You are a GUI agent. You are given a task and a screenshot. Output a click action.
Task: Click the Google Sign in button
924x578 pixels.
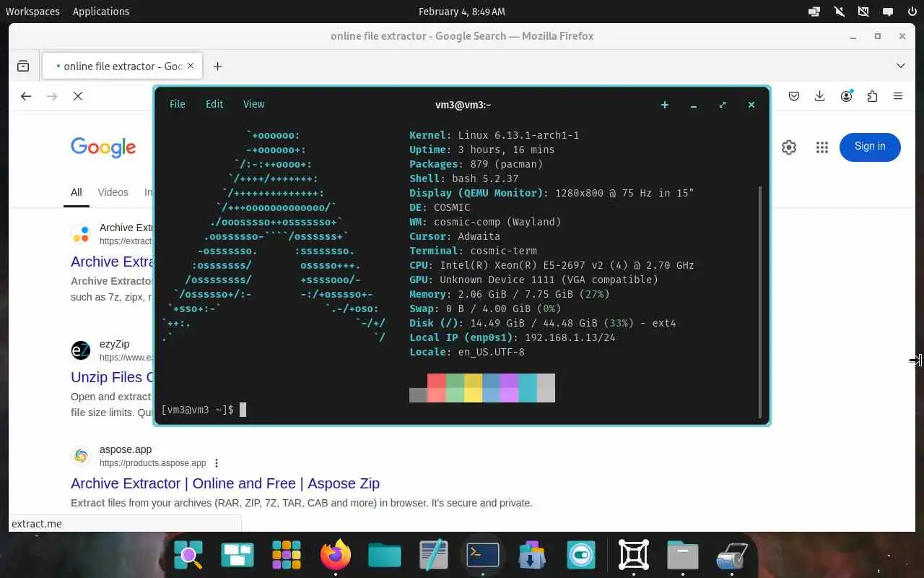click(870, 147)
